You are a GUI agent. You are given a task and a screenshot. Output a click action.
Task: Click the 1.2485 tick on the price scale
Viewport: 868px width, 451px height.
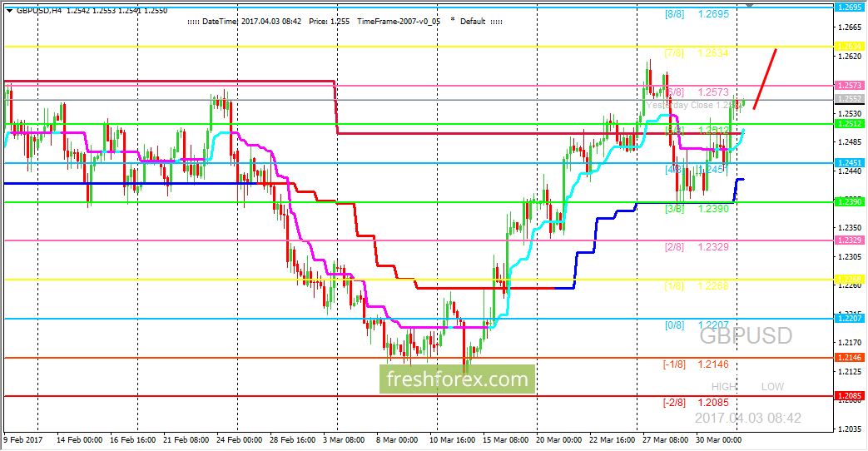click(850, 142)
